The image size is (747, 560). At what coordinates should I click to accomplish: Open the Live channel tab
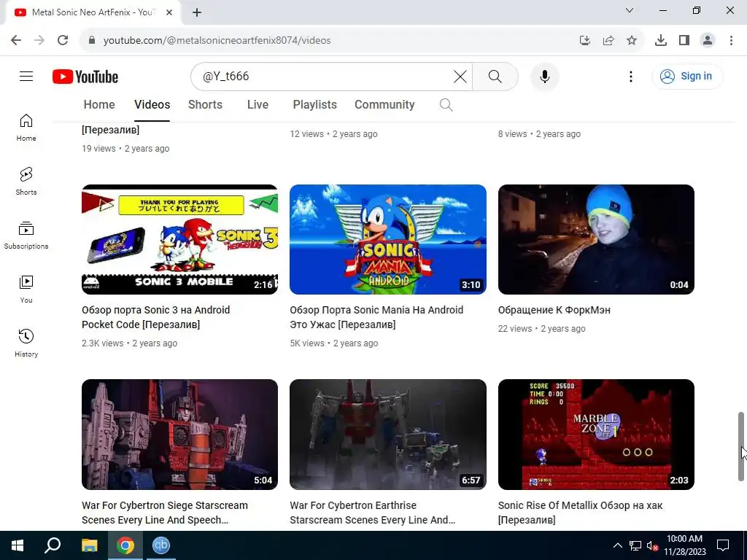click(258, 105)
